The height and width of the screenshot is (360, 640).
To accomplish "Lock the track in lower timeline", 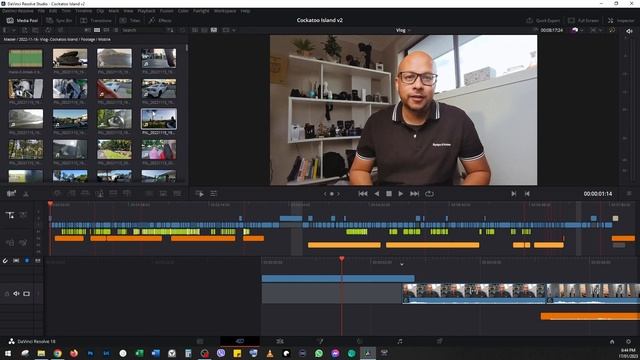I will [7, 293].
